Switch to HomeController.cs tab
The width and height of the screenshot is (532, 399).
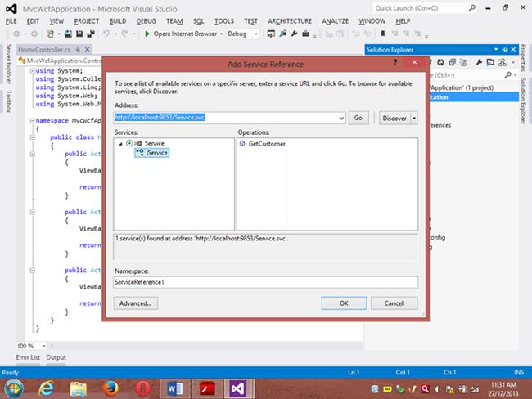[44, 51]
